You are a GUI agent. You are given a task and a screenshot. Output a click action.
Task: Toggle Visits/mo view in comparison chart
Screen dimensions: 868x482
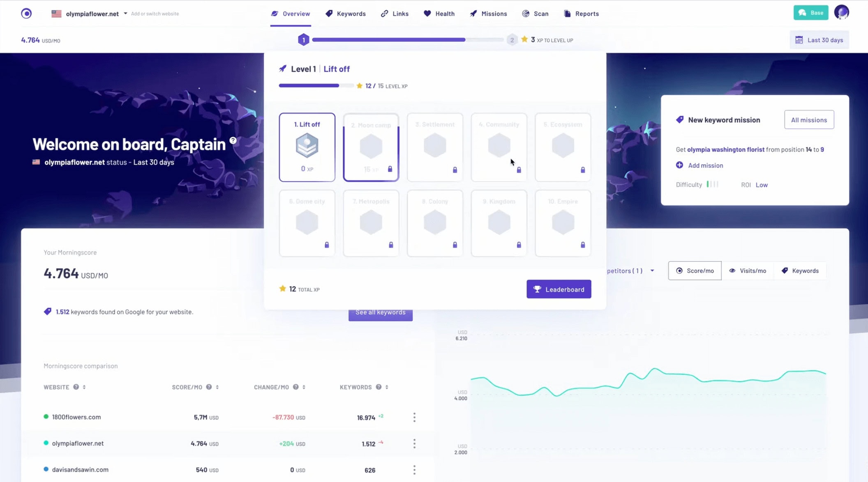coord(748,271)
